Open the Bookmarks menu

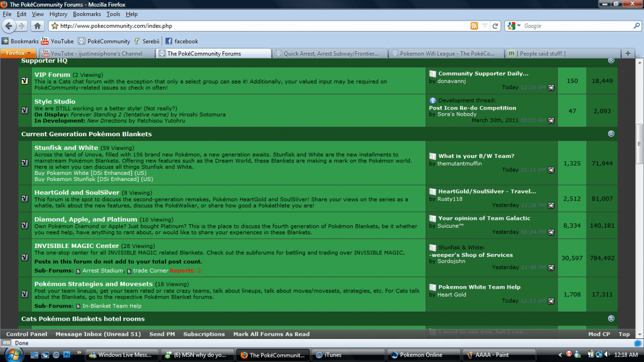point(87,14)
